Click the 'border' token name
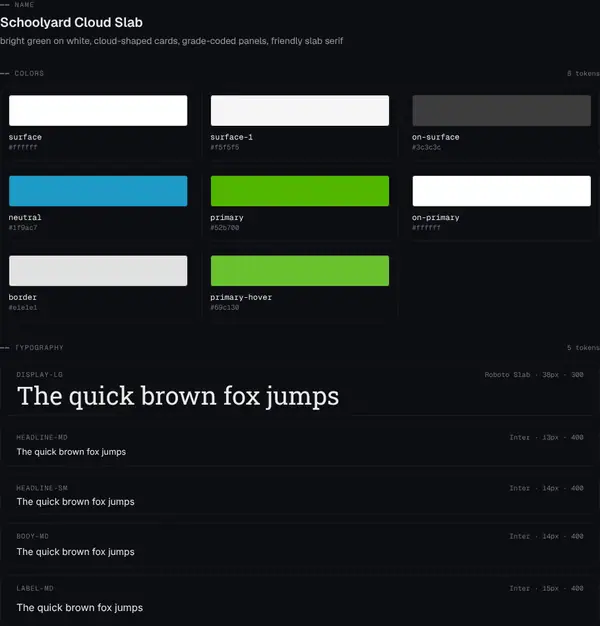This screenshot has width=600, height=626. (23, 297)
